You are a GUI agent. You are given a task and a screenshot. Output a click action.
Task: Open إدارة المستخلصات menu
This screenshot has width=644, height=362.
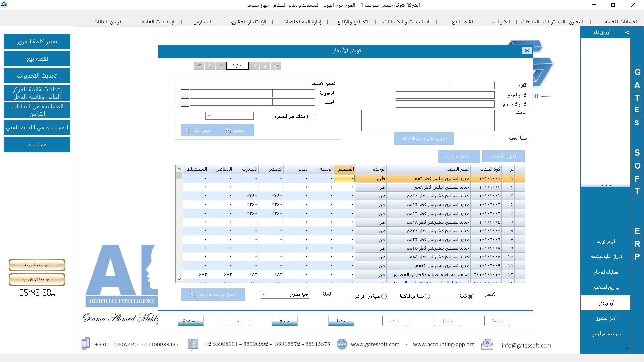[x=302, y=22]
